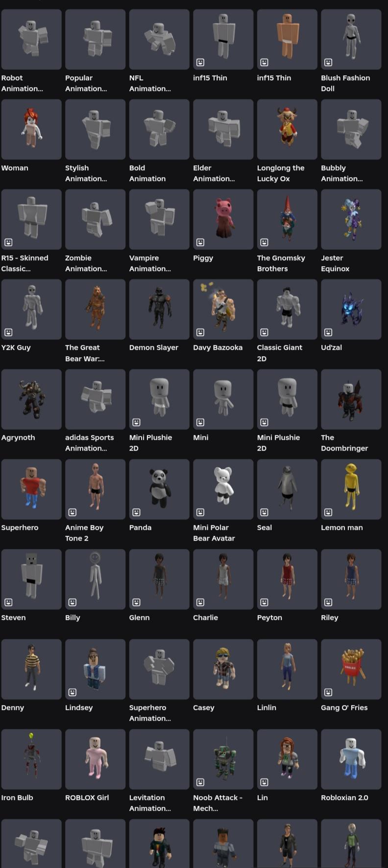
Task: Open the Robot Animation pack thumbnail
Action: [x=31, y=39]
